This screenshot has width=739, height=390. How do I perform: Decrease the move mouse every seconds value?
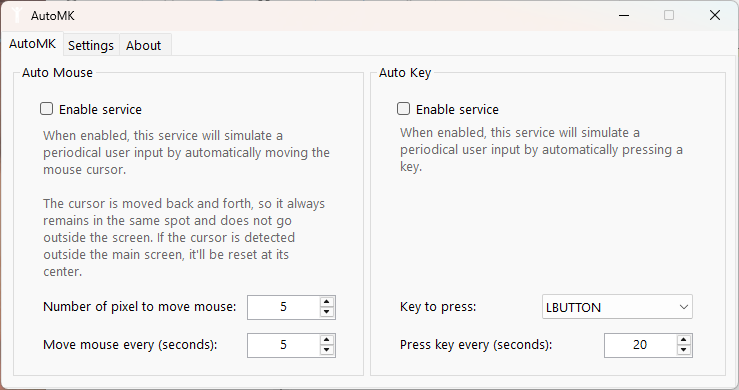(327, 350)
